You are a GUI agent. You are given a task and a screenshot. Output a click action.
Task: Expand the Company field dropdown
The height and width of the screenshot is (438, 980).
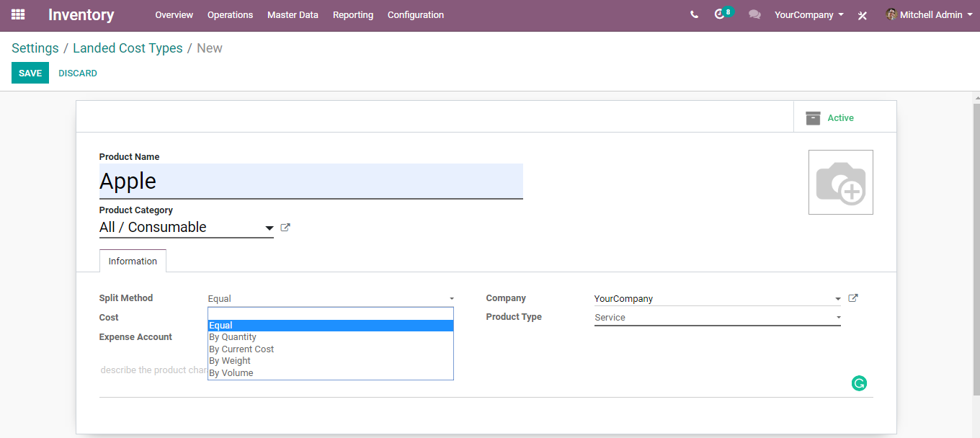click(837, 299)
